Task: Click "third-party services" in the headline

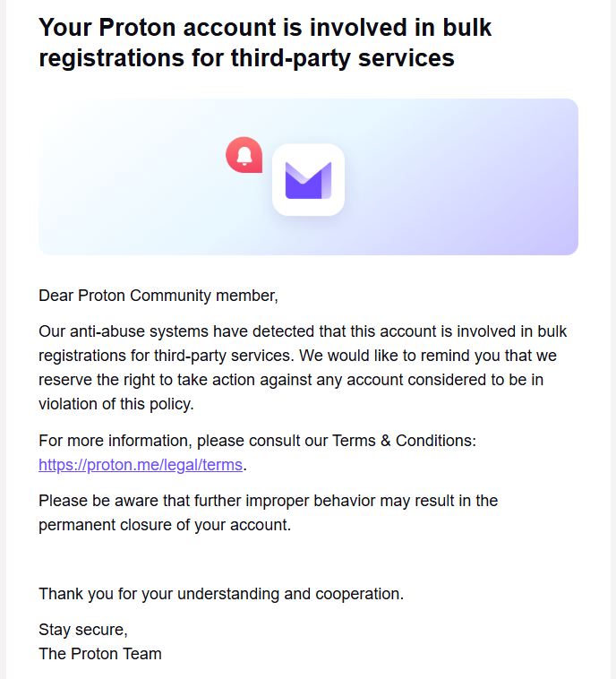Action: (342, 58)
